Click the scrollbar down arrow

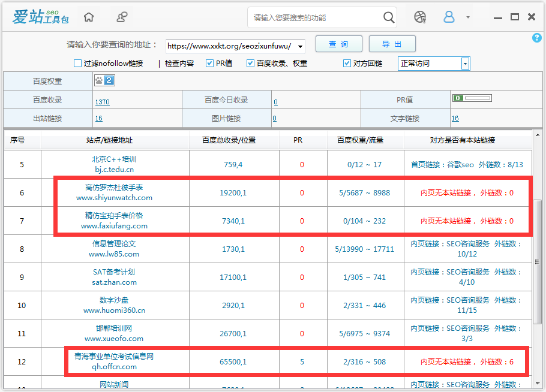click(x=537, y=383)
